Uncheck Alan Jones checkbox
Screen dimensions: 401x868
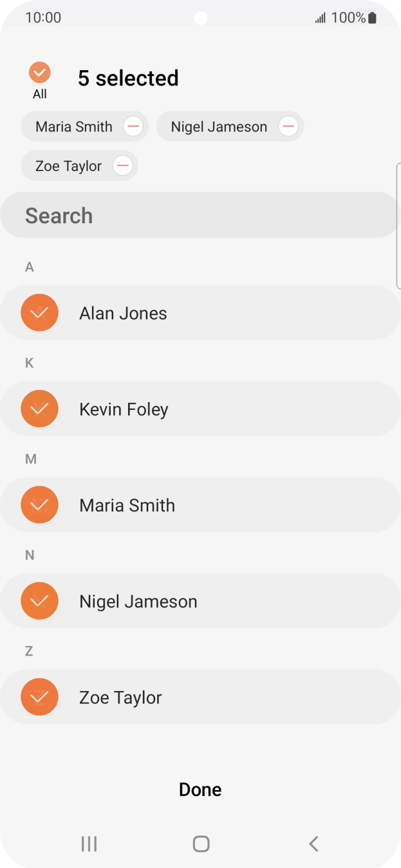(39, 313)
